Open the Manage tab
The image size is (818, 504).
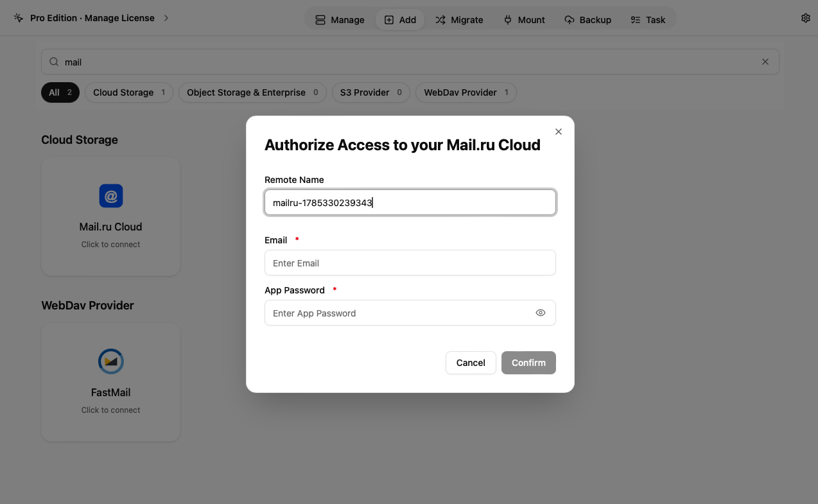point(340,20)
